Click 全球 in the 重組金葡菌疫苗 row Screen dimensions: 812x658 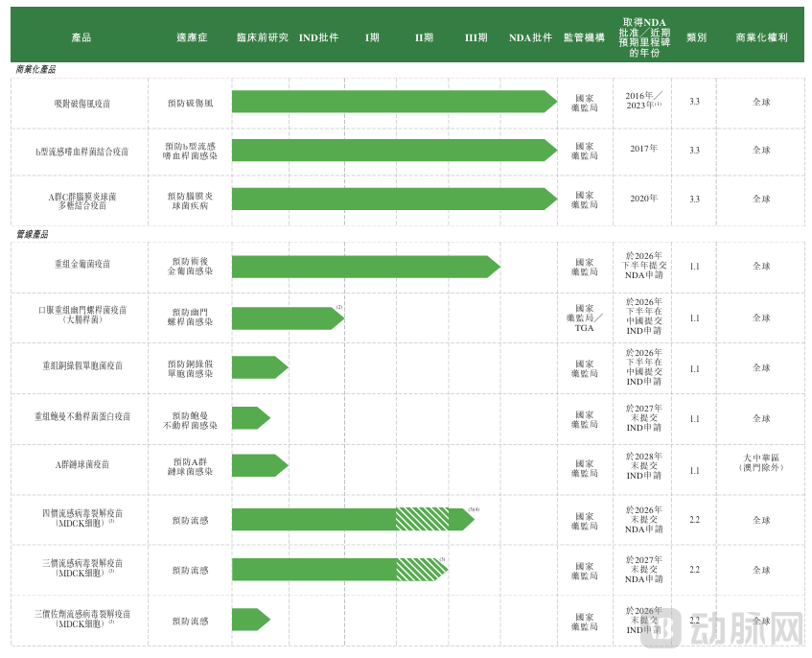pos(761,266)
